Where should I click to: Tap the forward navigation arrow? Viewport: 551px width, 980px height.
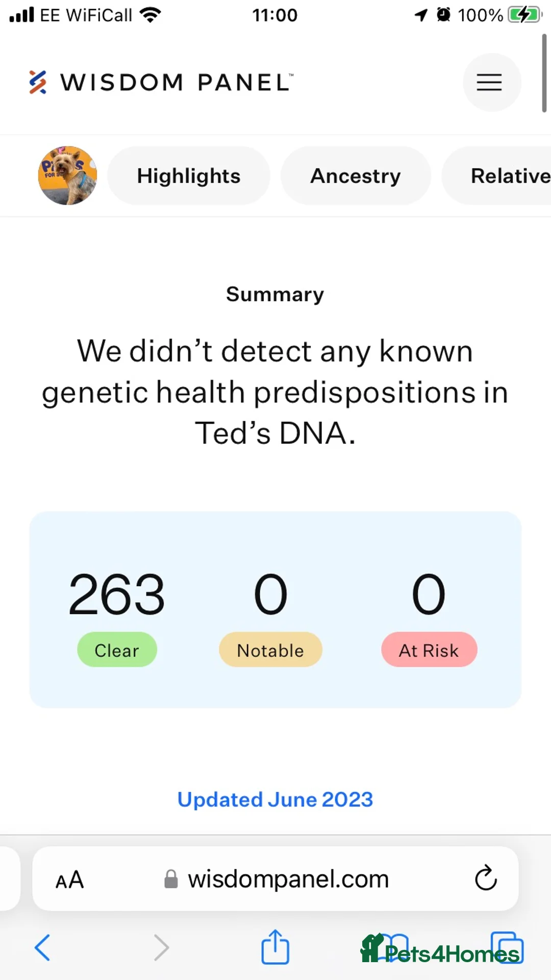click(x=161, y=947)
